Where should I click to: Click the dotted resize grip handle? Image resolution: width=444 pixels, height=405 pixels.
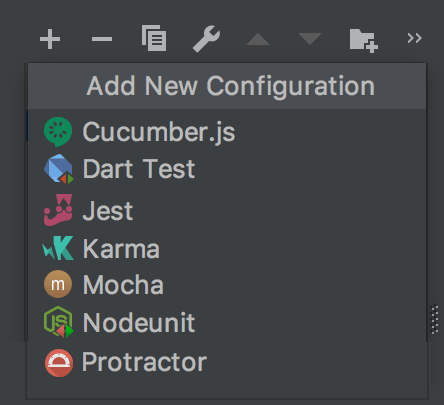pos(434,319)
